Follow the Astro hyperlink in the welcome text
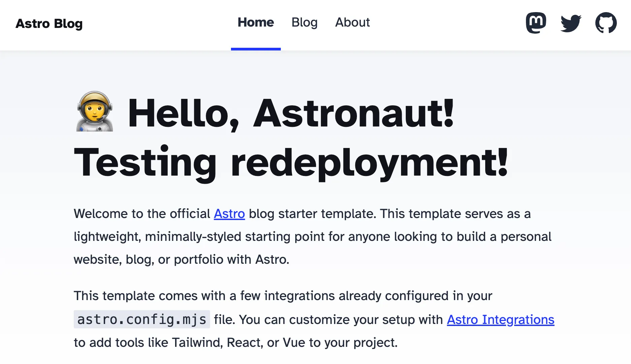 (229, 214)
